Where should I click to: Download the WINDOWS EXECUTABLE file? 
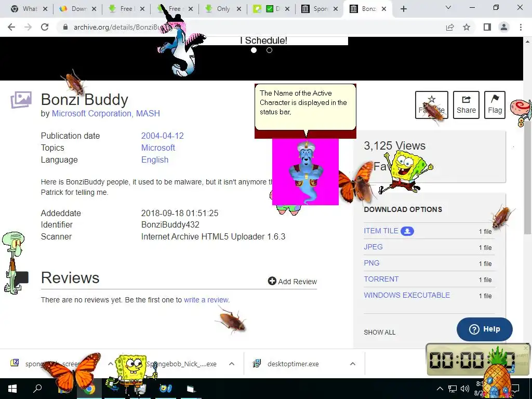(407, 295)
